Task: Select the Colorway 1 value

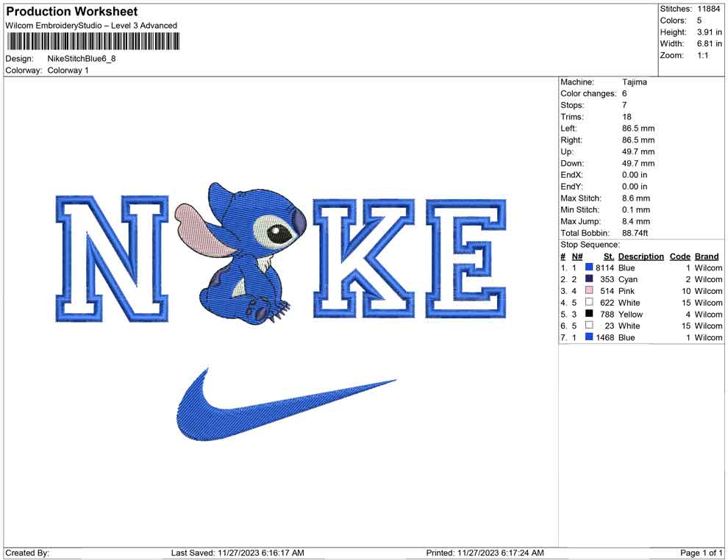Action: (68, 71)
